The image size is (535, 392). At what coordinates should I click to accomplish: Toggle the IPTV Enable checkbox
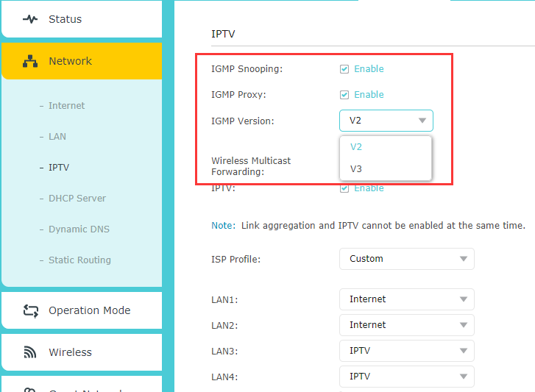pos(344,188)
